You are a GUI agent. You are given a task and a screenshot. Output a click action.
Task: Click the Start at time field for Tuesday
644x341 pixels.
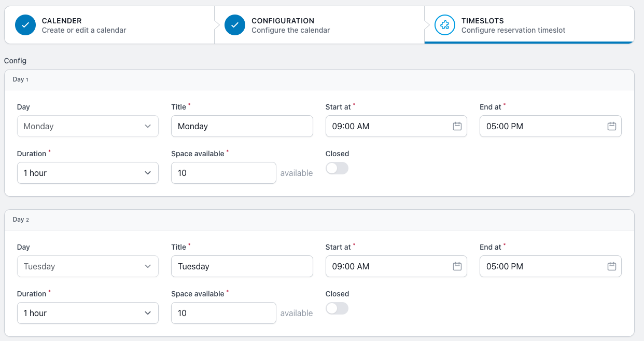(396, 266)
